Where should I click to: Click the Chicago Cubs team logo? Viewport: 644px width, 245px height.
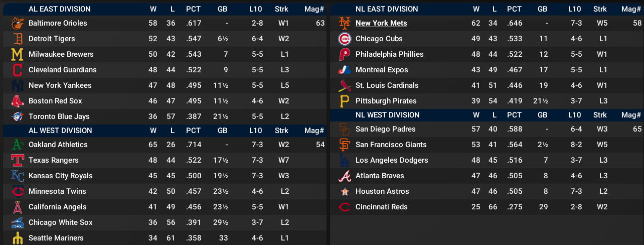pos(344,39)
